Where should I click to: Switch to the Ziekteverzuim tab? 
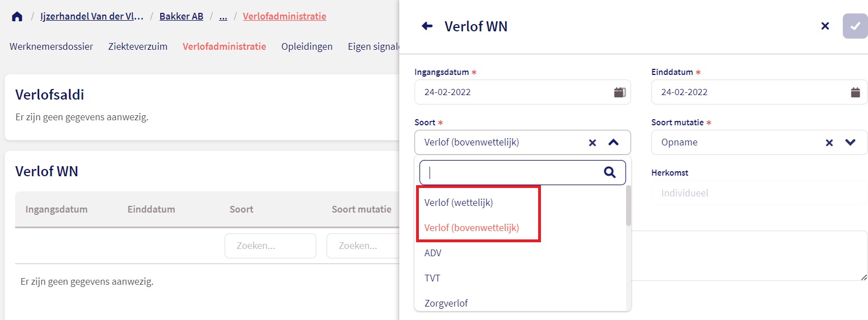click(138, 46)
